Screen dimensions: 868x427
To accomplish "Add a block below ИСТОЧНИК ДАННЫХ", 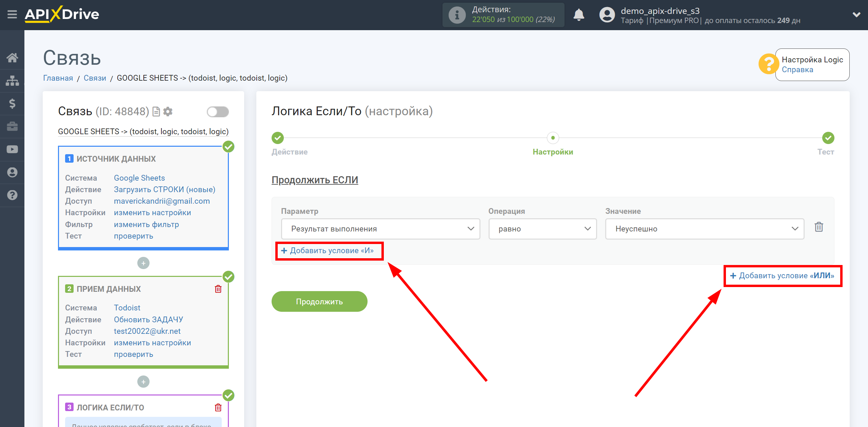I will tap(143, 263).
